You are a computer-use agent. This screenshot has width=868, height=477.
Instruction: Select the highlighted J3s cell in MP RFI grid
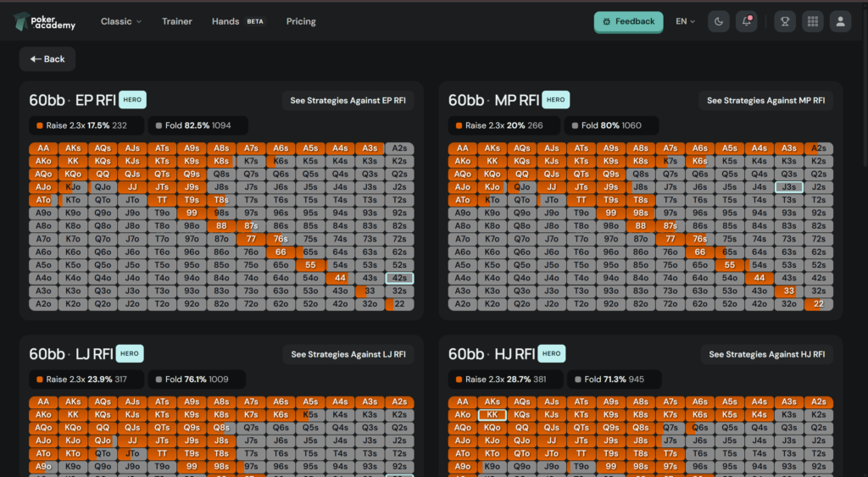pyautogui.click(x=789, y=187)
